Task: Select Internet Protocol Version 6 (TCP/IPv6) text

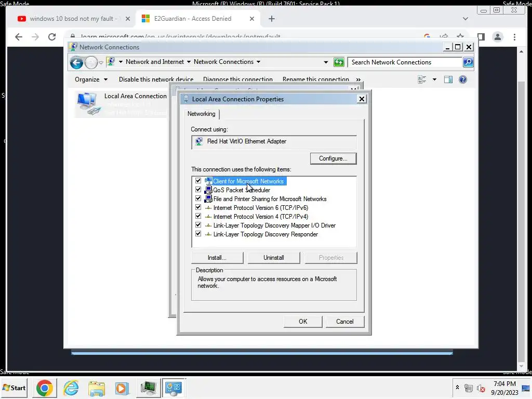Action: [261, 208]
